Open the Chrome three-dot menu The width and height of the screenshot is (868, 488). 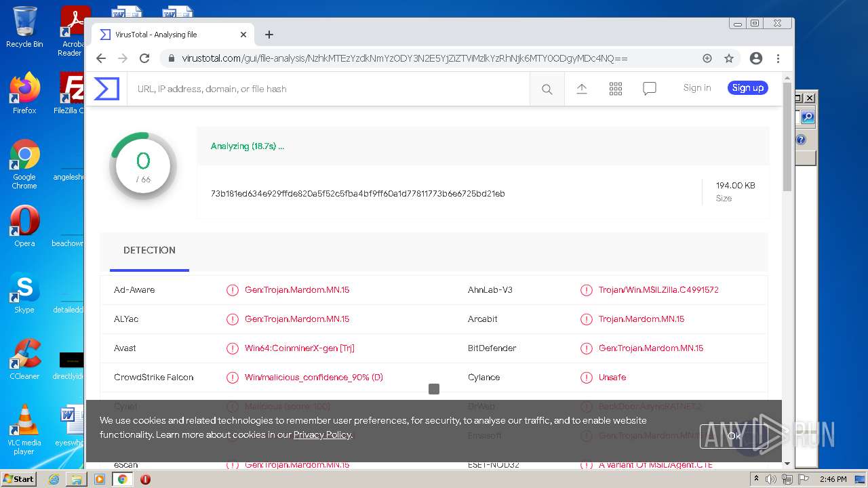coord(778,58)
